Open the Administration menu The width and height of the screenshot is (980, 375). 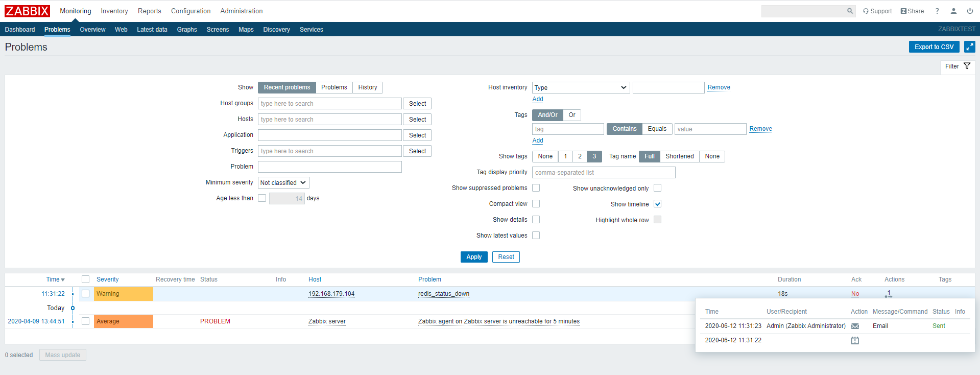(x=242, y=11)
